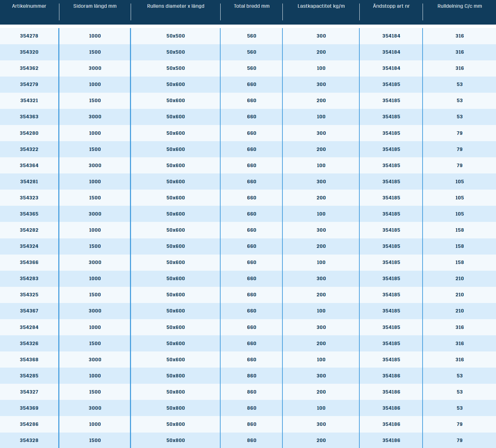Select article number 354284
This screenshot has height=448, width=496.
click(x=29, y=327)
